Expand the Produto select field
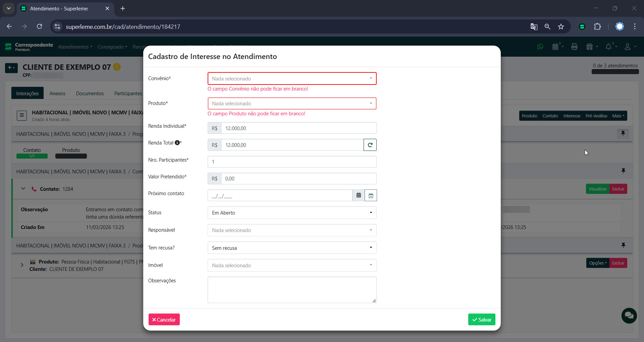 (x=292, y=104)
